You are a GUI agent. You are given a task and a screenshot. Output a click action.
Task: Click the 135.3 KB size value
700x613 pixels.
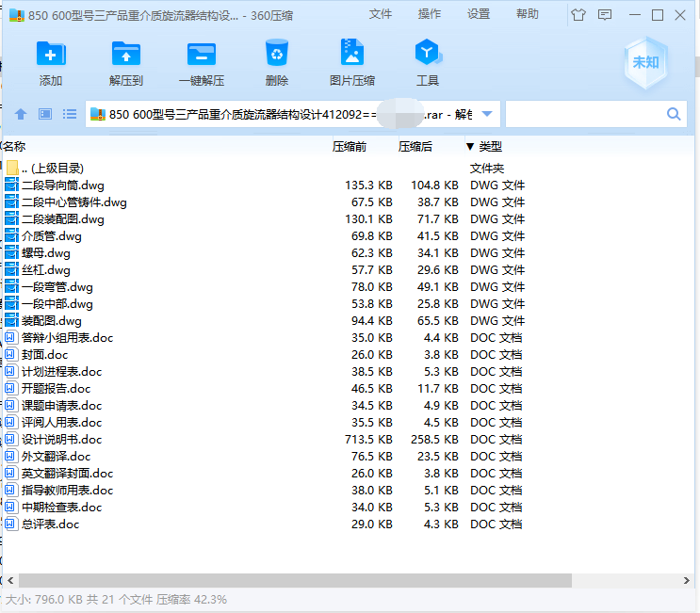point(368,186)
